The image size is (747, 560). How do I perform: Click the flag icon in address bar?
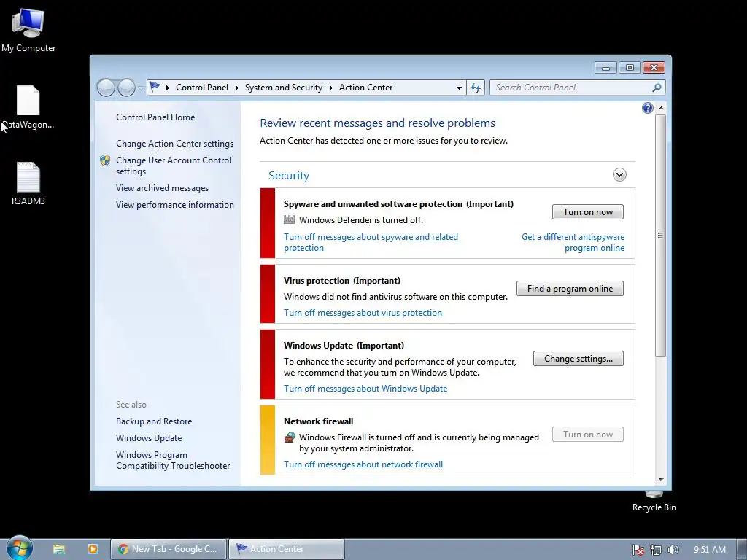[155, 87]
